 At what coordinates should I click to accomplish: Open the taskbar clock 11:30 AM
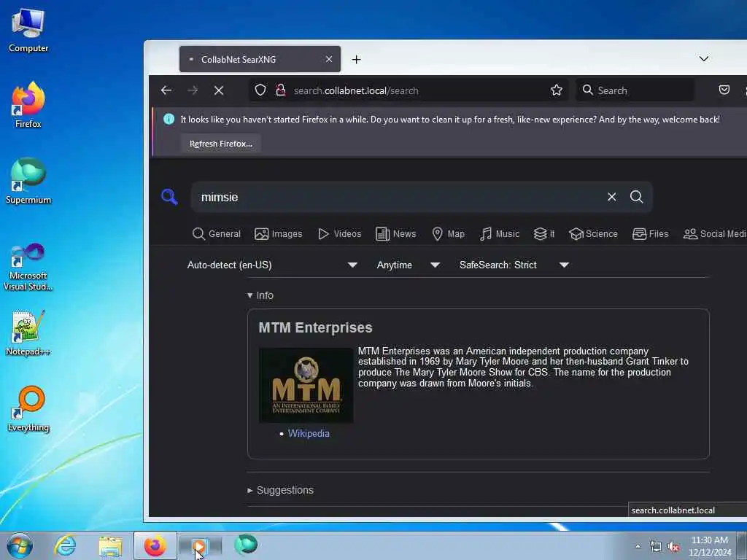coord(709,546)
